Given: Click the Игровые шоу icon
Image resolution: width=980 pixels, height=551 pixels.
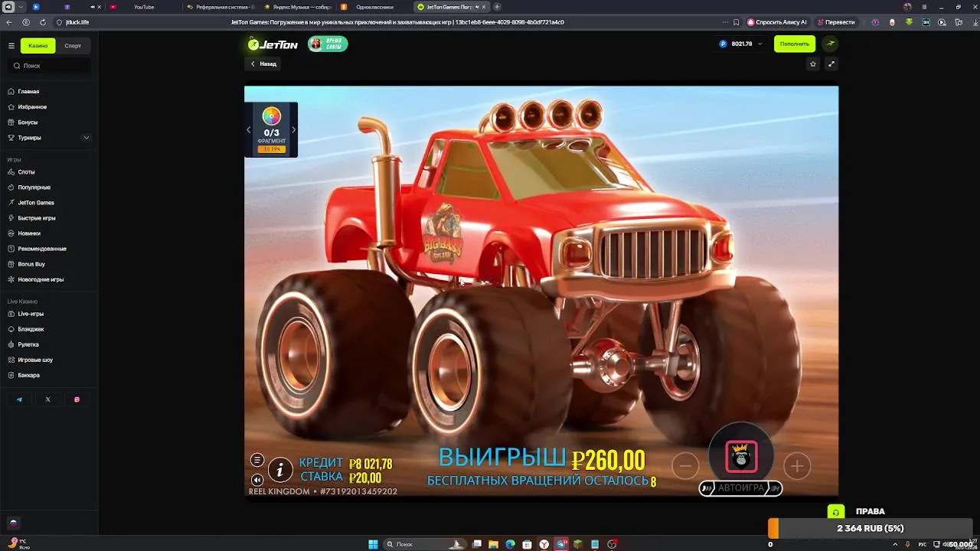Looking at the screenshot, I should coord(11,360).
